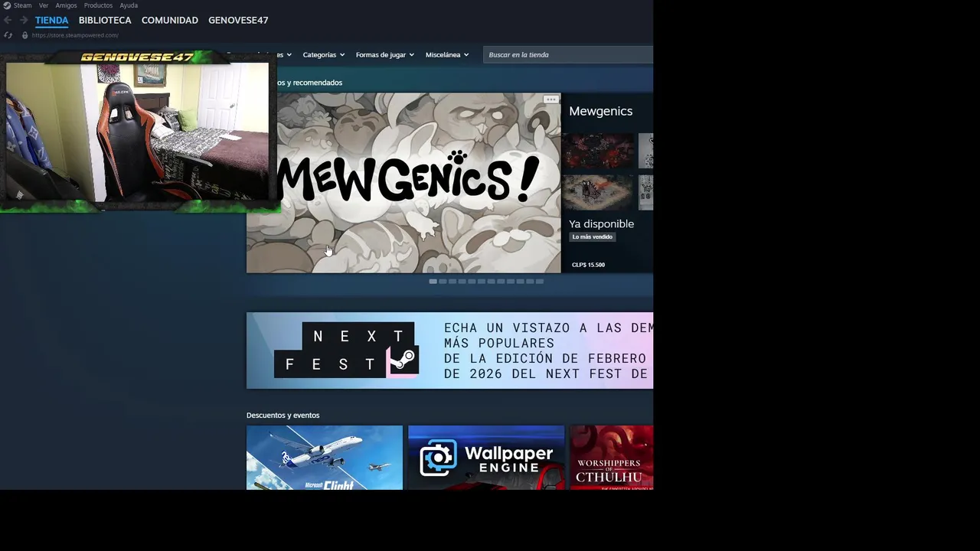Open the Worshippers of Cthulhu card
The width and height of the screenshot is (980, 551).
point(612,458)
